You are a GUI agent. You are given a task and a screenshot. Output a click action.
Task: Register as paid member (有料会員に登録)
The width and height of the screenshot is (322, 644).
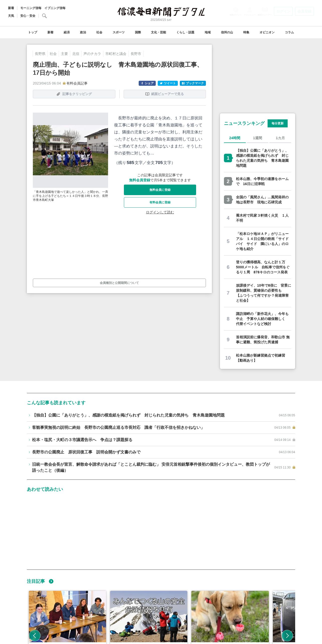click(x=160, y=202)
